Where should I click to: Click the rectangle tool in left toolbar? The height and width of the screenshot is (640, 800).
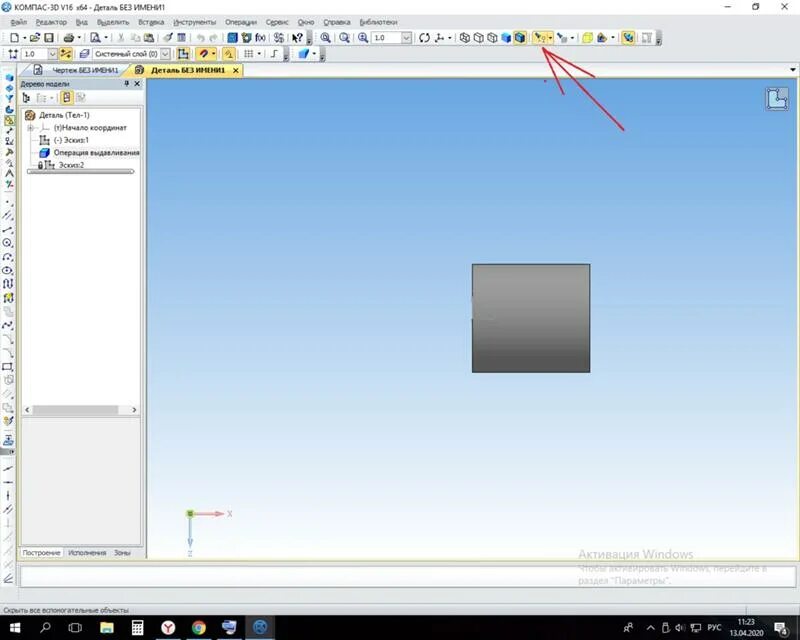click(x=8, y=367)
